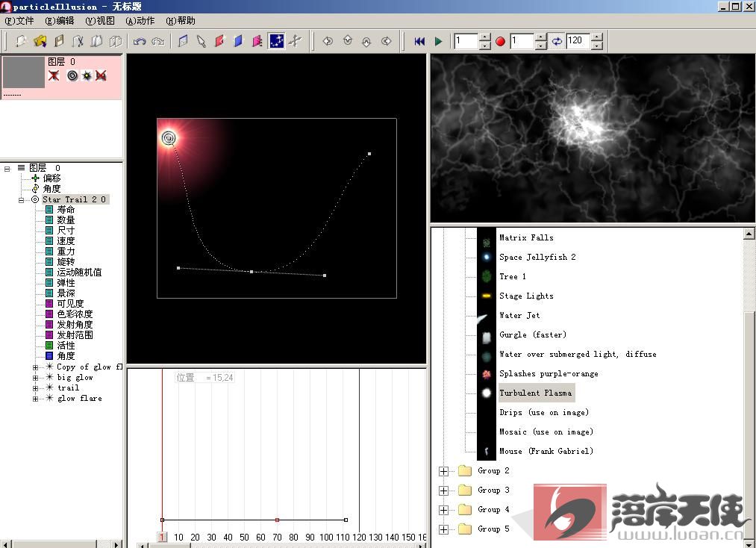The width and height of the screenshot is (756, 548).
Task: Click the Paste toolbar icon
Action: point(115,42)
